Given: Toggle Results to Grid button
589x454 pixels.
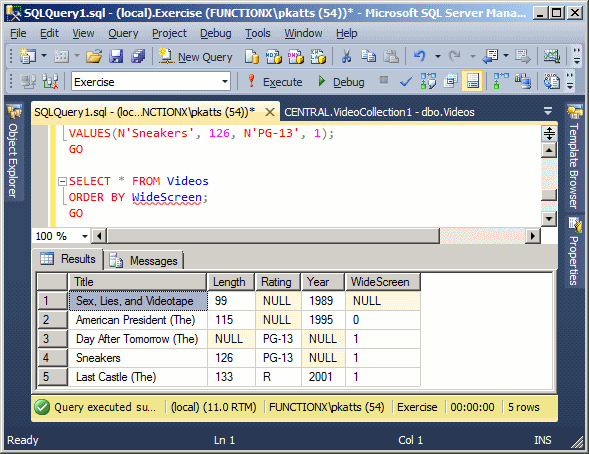Looking at the screenshot, I should 472,81.
